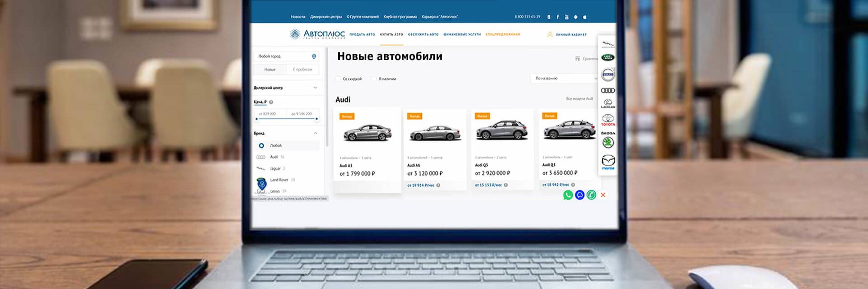Close the chat widgets with red X
This screenshot has height=289, width=868.
pos(603,195)
